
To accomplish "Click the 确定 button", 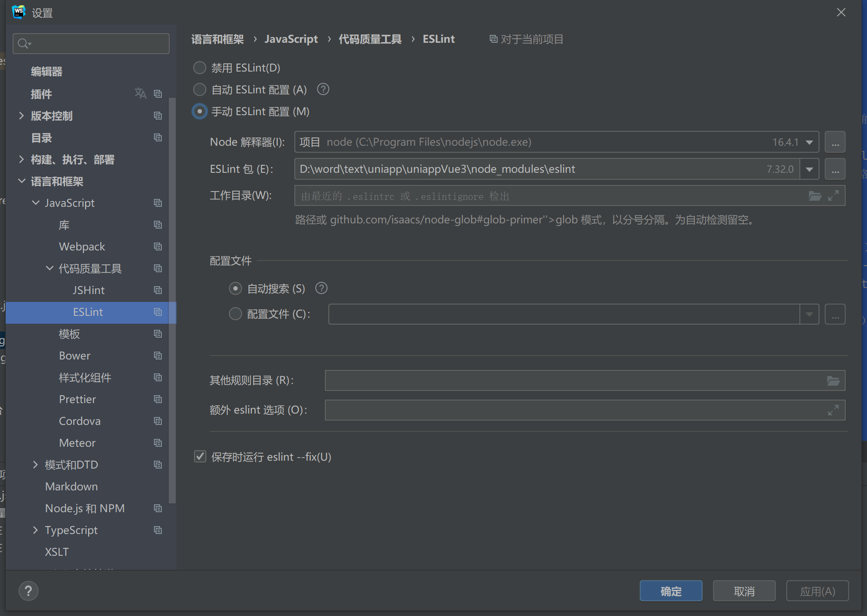I will coord(671,591).
